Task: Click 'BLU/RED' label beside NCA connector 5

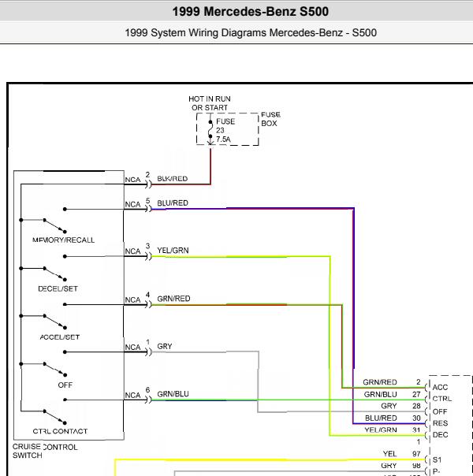Action: tap(173, 203)
